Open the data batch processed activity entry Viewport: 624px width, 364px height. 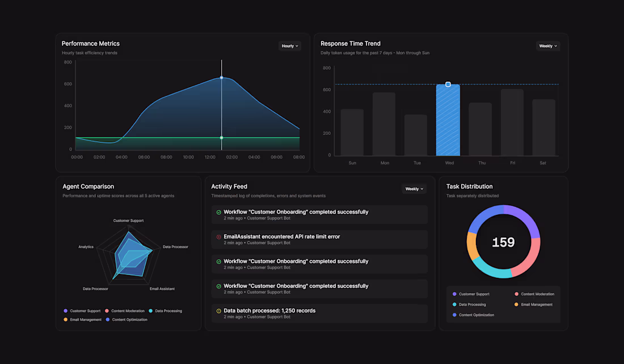click(x=319, y=313)
